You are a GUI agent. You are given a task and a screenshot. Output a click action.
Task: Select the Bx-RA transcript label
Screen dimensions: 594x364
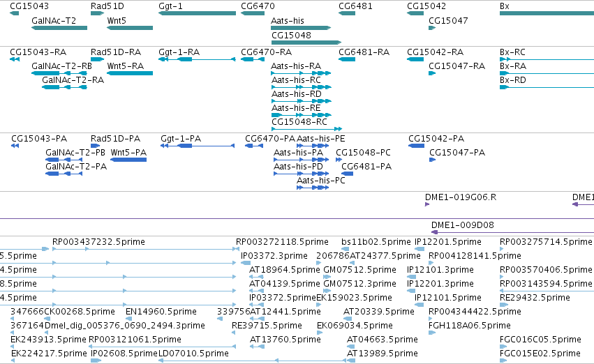tap(513, 66)
